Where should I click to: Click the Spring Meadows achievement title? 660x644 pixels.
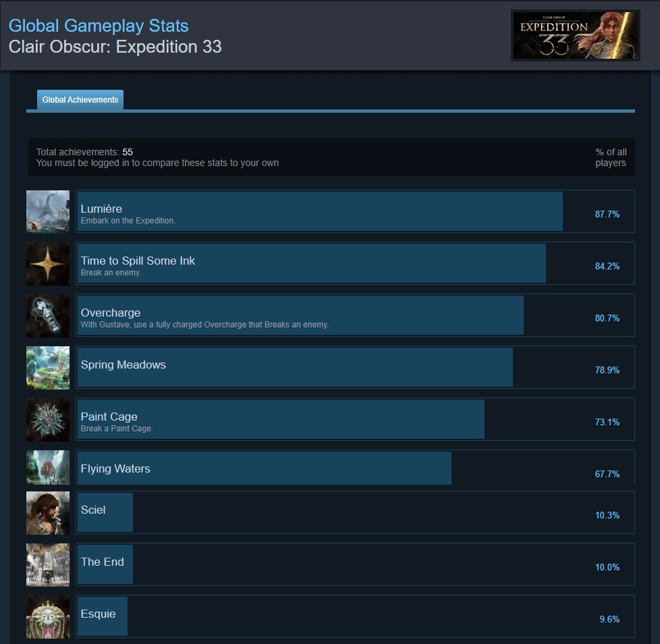123,365
